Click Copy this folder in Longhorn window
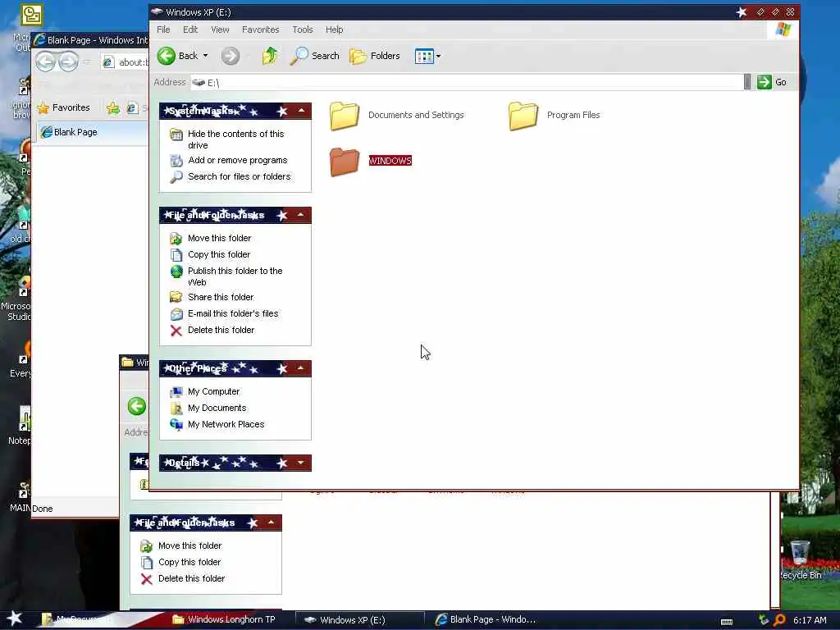Viewport: 840px width, 630px height. click(189, 562)
